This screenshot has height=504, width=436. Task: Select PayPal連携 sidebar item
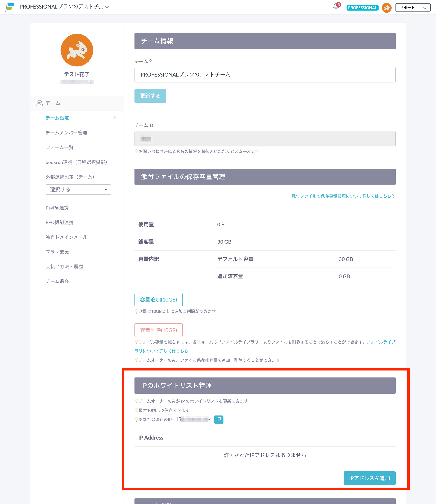57,208
